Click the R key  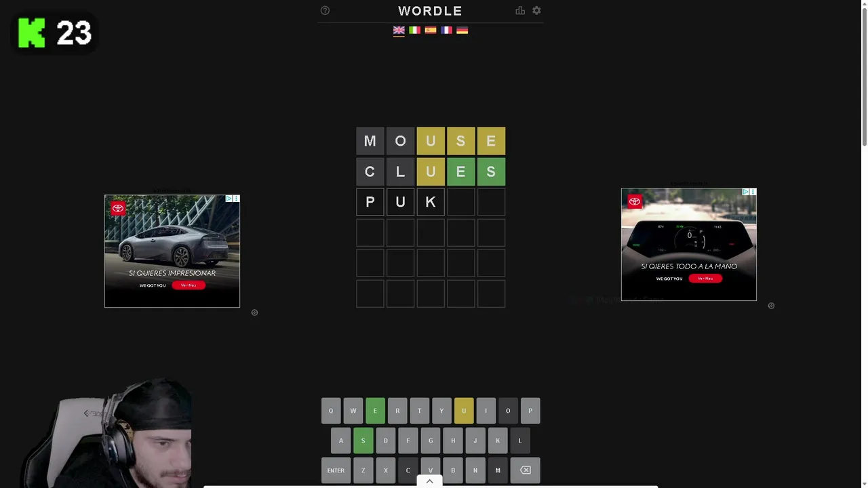point(397,411)
